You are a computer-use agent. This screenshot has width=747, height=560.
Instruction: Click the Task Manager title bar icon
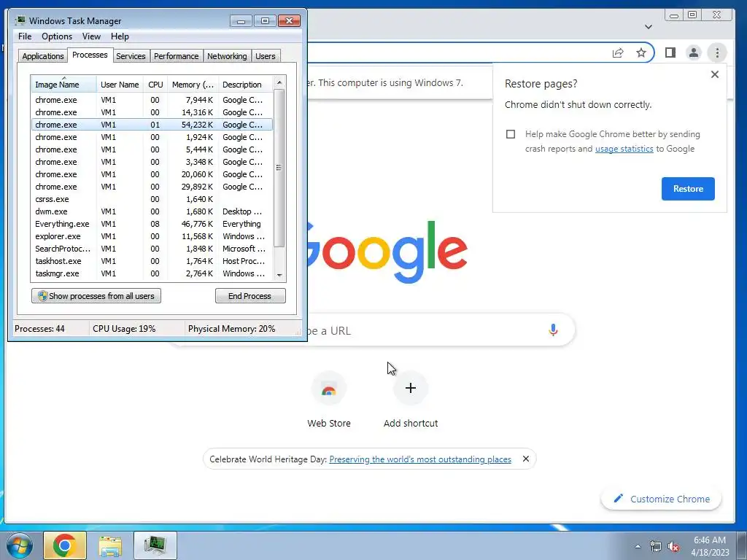click(x=20, y=20)
